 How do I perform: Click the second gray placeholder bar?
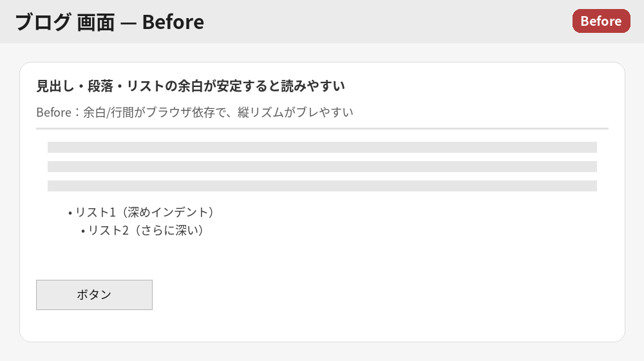pyautogui.click(x=322, y=166)
